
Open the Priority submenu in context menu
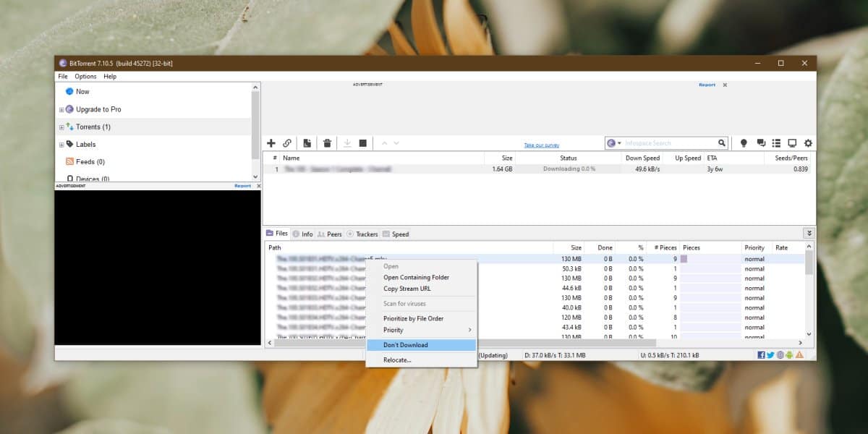coord(421,330)
